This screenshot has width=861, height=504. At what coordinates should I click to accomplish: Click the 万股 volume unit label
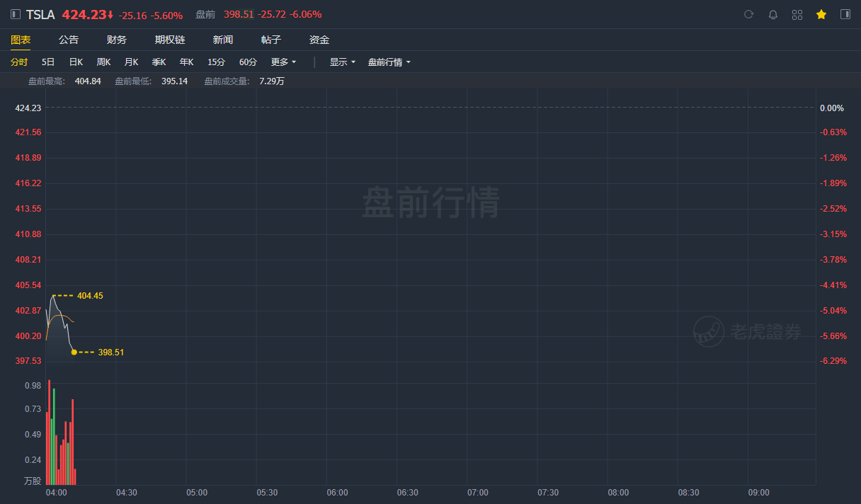33,481
